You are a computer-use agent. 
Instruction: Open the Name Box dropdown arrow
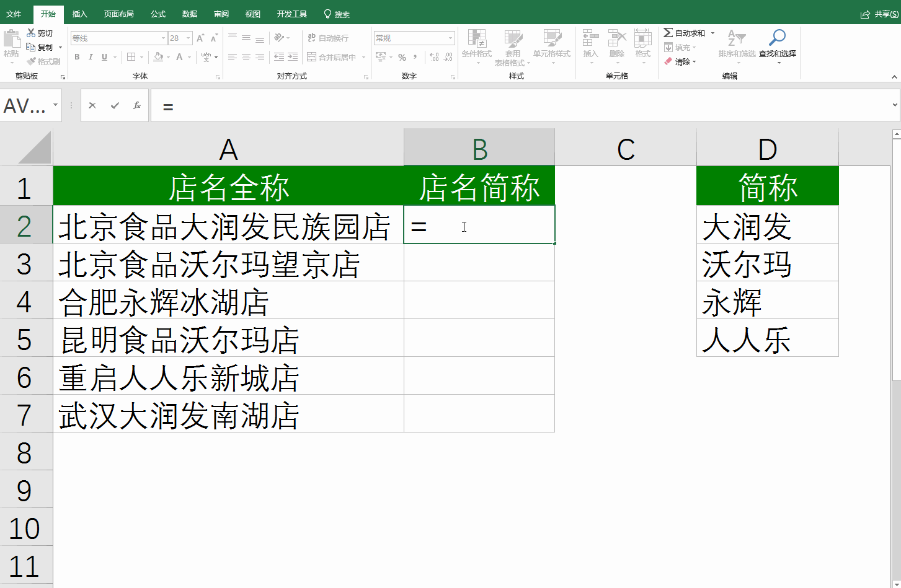[x=56, y=105]
